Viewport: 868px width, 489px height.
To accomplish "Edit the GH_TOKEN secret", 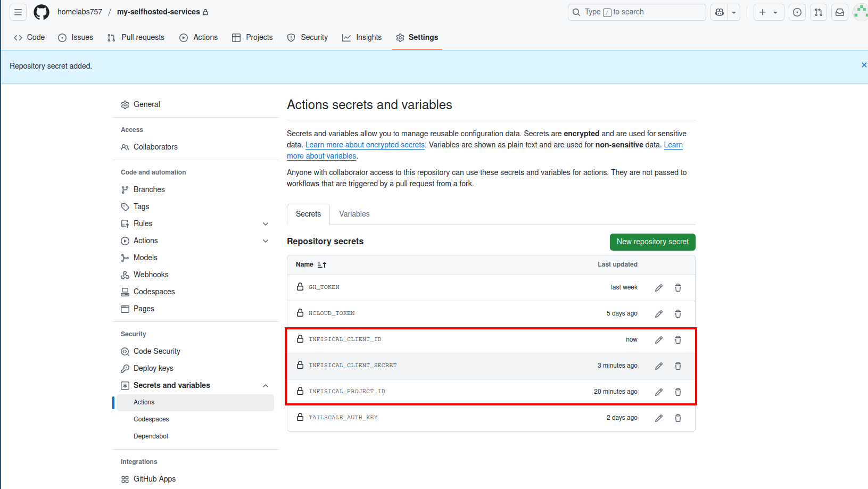I will click(x=659, y=288).
